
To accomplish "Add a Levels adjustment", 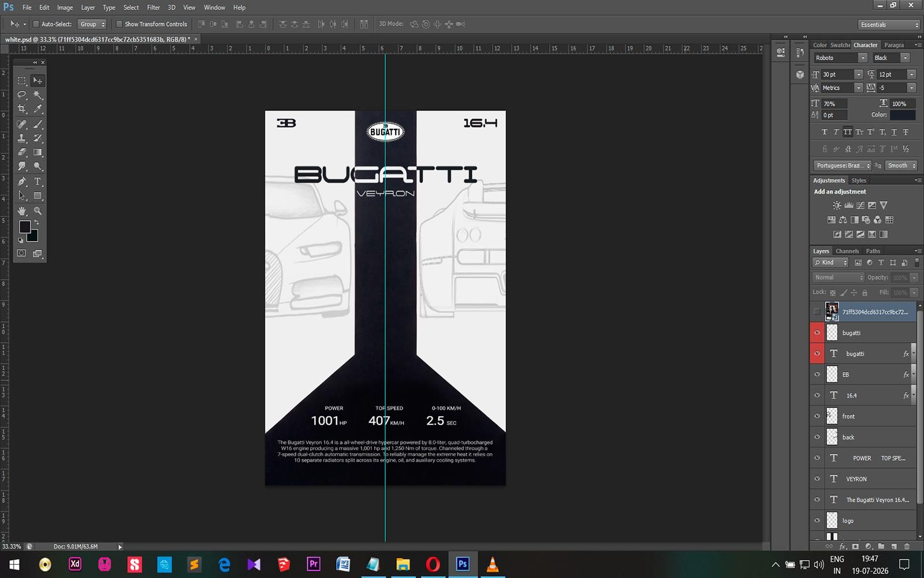I will click(848, 205).
